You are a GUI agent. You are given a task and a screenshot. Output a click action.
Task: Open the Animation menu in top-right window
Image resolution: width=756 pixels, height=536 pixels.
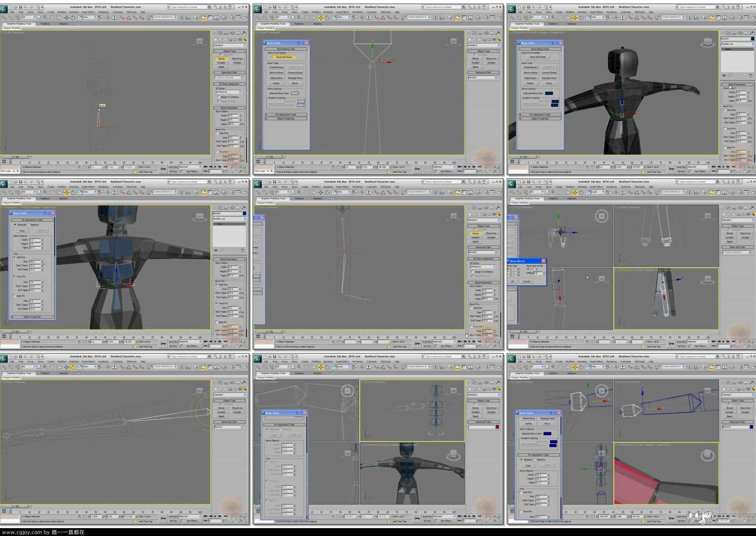pyautogui.click(x=582, y=12)
